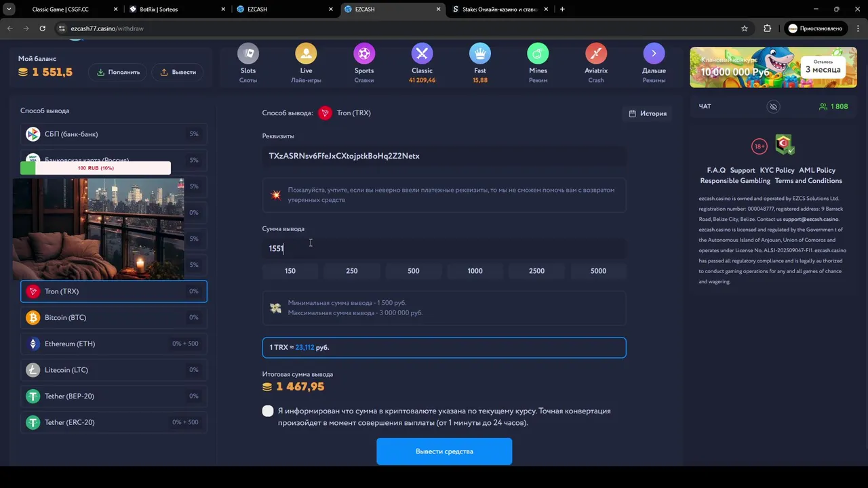Select Tether (ERC-20) withdrawal method
The image size is (868, 488).
tap(114, 422)
